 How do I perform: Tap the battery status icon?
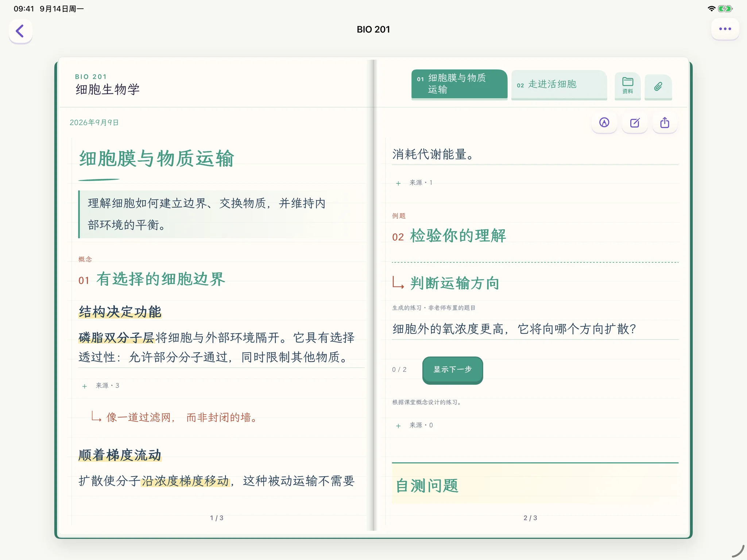coord(725,9)
